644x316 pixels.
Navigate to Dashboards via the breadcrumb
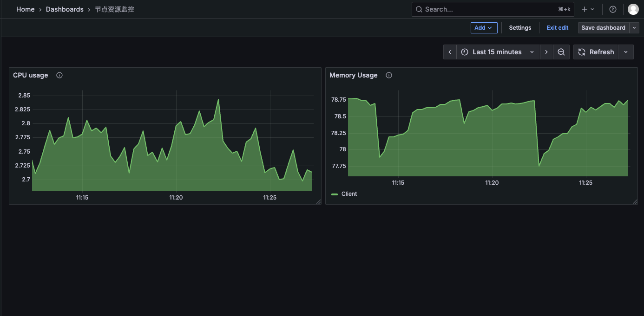(65, 9)
